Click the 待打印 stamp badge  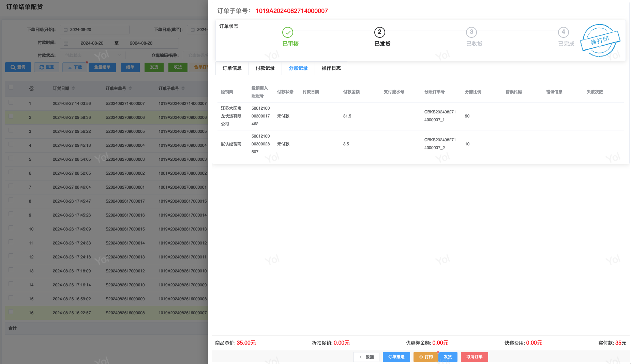coord(600,41)
